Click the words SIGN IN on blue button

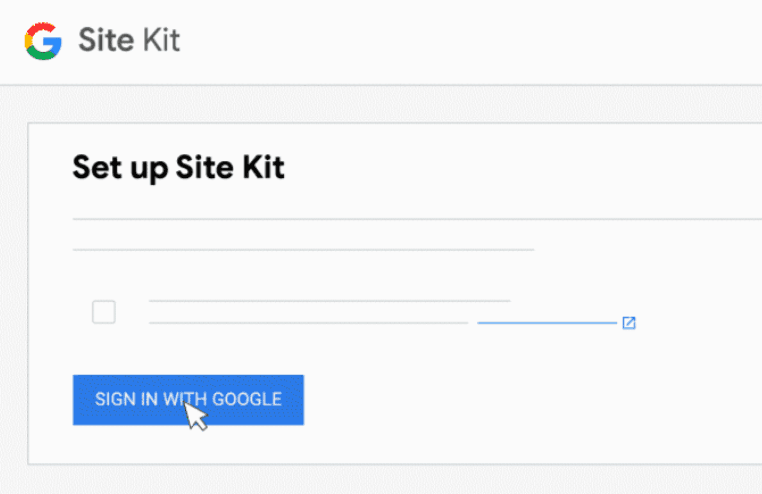pos(126,399)
